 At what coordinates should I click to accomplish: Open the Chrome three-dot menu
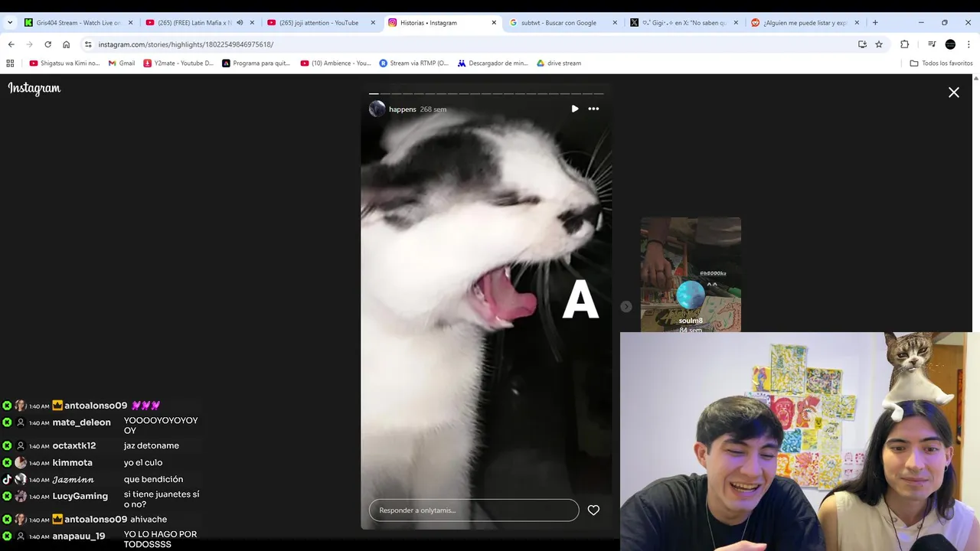(x=969, y=44)
